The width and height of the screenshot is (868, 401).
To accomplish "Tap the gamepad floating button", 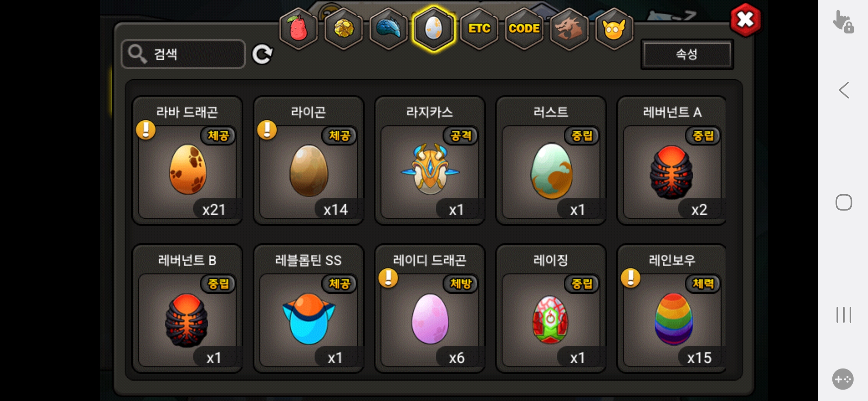I will point(843,379).
